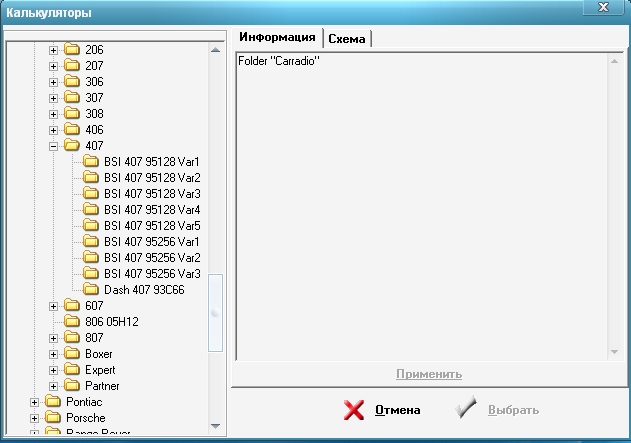
Task: Click the Porsche folder icon
Action: (x=53, y=418)
